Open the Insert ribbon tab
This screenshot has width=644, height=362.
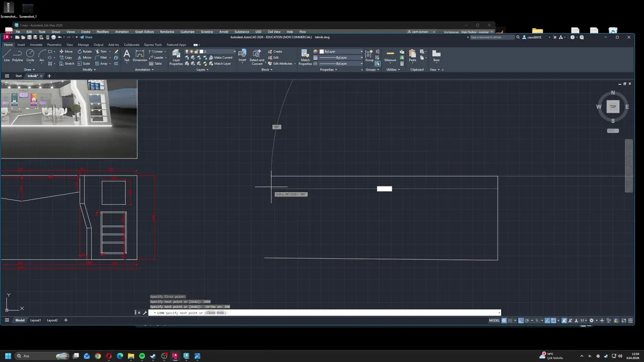[21, 45]
